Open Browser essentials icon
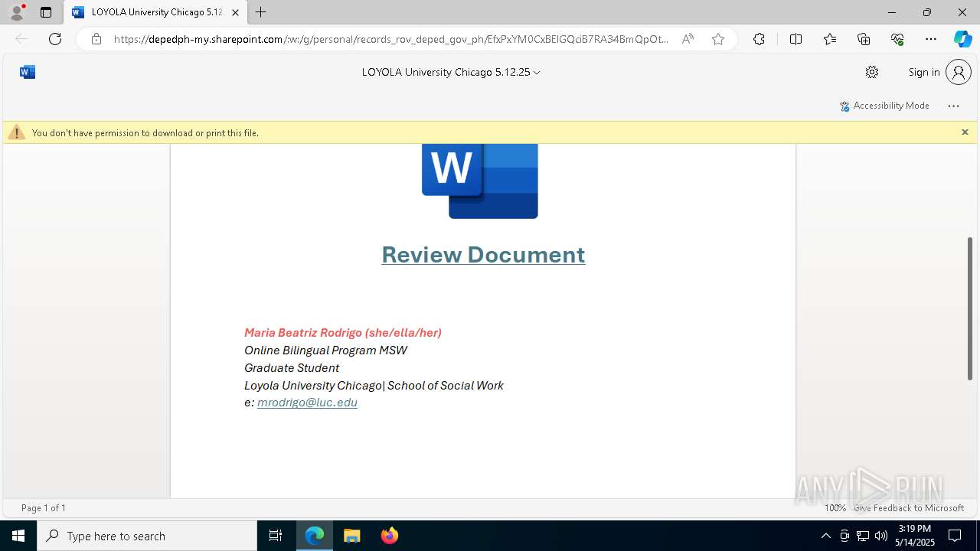 pos(897,39)
